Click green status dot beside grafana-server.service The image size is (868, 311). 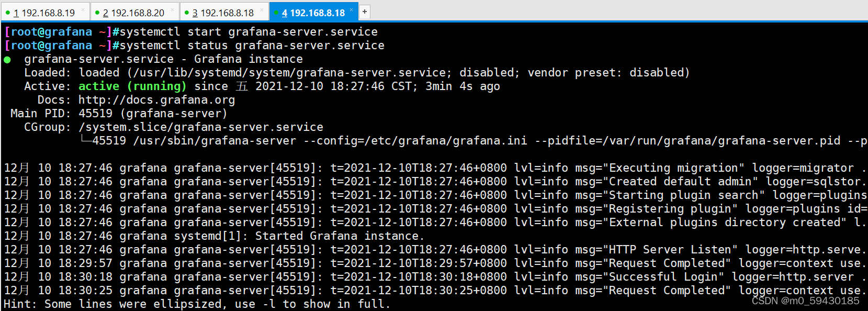point(7,60)
